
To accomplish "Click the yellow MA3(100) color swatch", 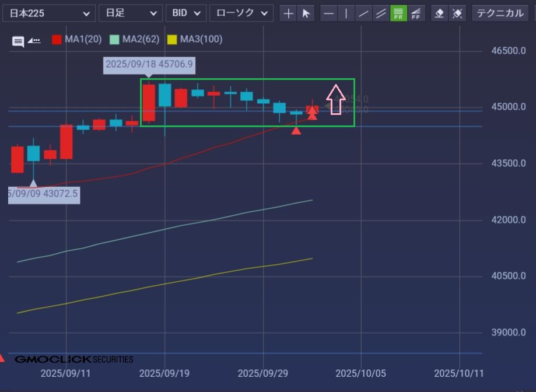I will pos(171,40).
